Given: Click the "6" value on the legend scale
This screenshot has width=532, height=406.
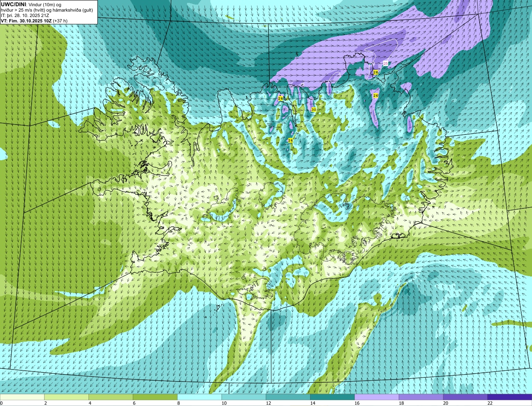Looking at the screenshot, I should (x=134, y=403).
